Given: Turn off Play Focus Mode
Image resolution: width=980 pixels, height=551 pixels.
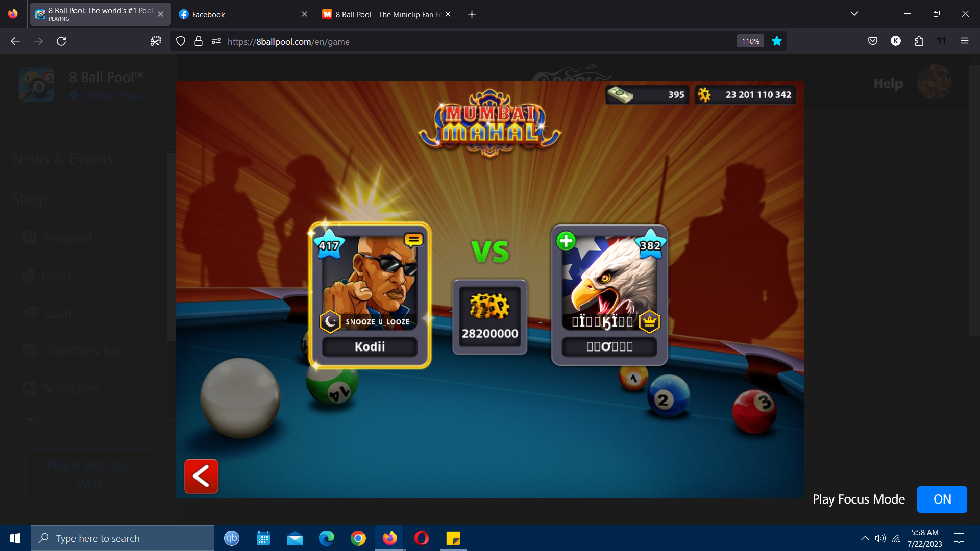Looking at the screenshot, I should (x=942, y=499).
